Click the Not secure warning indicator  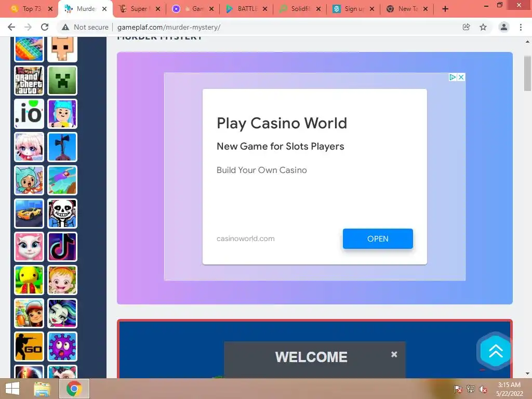point(85,27)
